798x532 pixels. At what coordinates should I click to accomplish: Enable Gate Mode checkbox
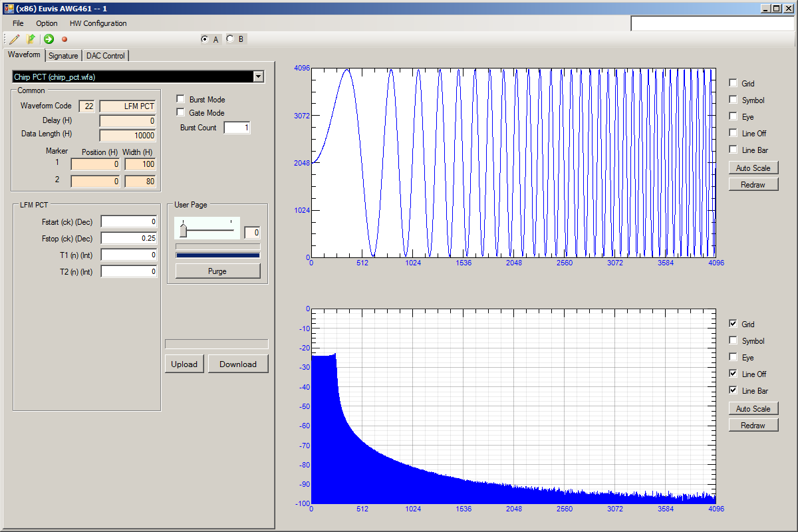click(180, 112)
